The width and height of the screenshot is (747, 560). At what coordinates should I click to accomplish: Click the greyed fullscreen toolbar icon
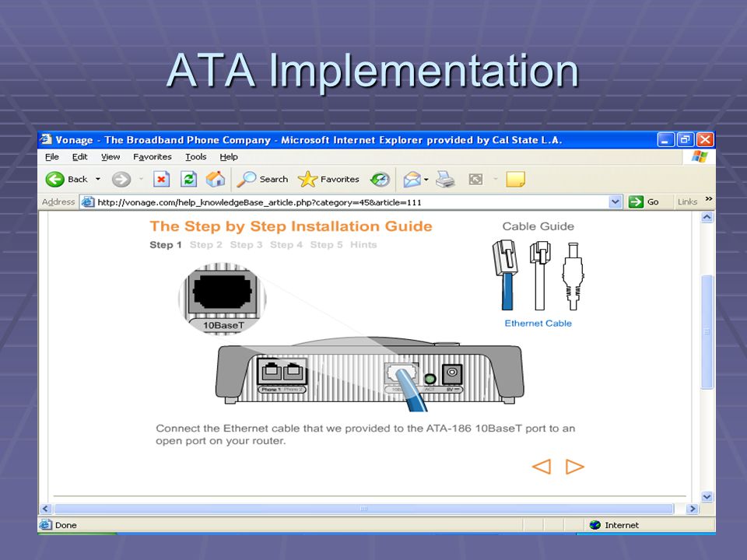475,180
